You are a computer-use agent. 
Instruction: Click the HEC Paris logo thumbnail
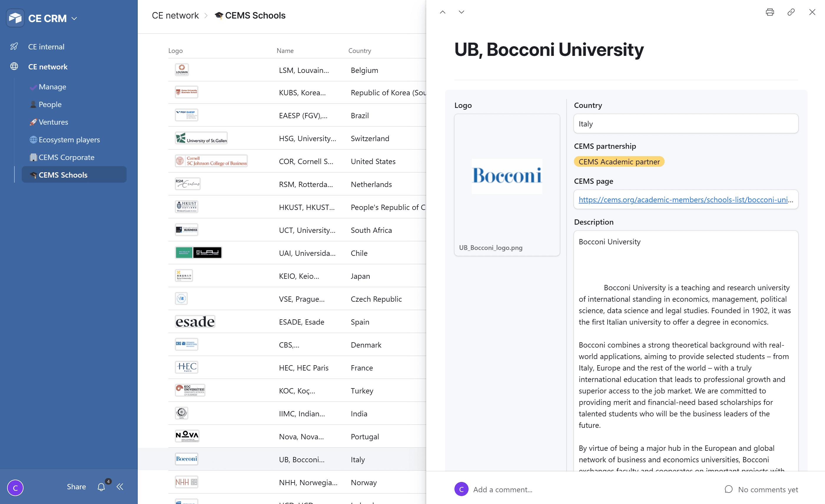(x=187, y=367)
